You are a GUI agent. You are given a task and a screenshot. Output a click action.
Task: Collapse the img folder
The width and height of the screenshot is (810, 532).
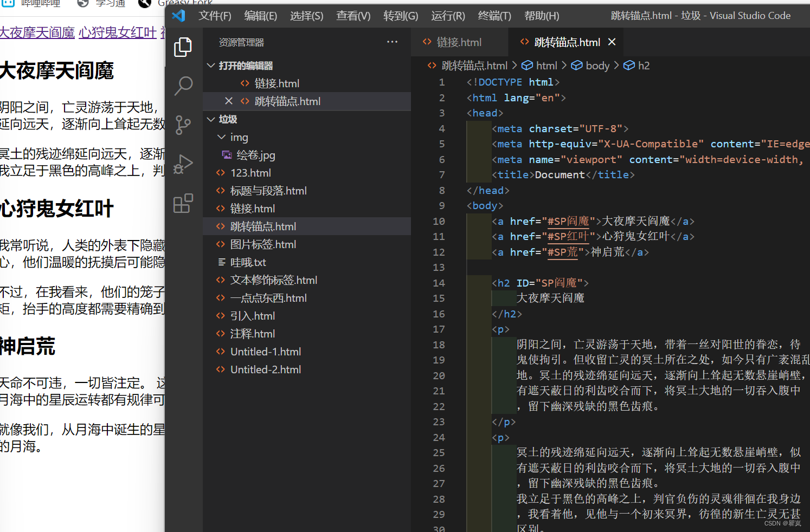(221, 137)
